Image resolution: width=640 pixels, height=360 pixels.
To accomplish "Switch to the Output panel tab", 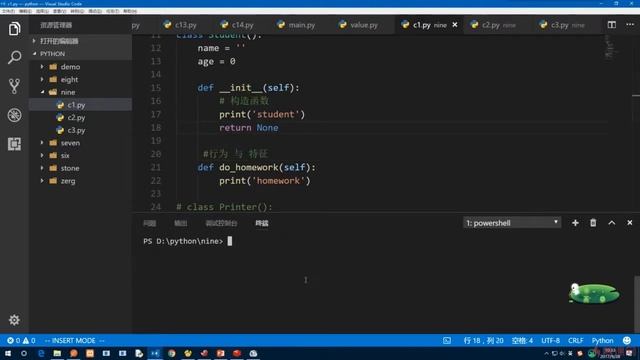I will click(180, 223).
